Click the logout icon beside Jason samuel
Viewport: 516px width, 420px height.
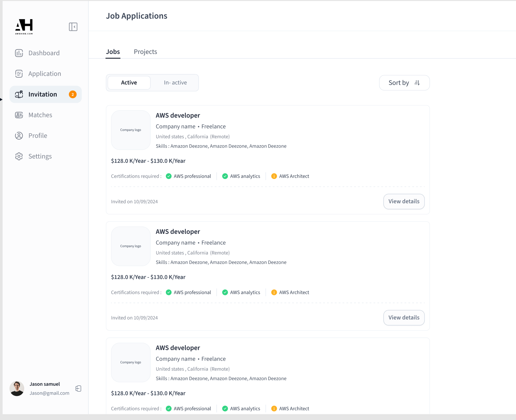(x=78, y=389)
